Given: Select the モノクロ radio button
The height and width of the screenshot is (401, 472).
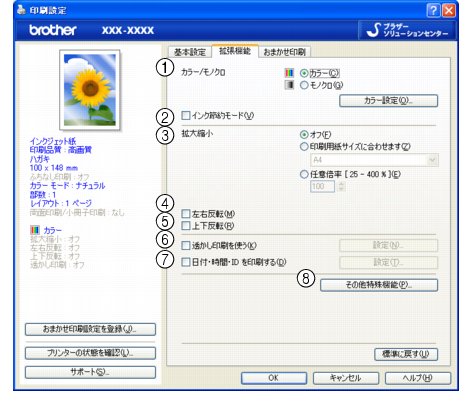Looking at the screenshot, I should click(304, 85).
